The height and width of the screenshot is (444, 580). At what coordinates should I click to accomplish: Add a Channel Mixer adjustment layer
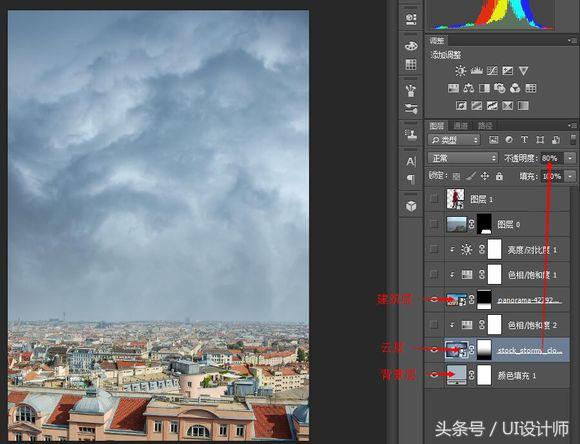pos(515,88)
